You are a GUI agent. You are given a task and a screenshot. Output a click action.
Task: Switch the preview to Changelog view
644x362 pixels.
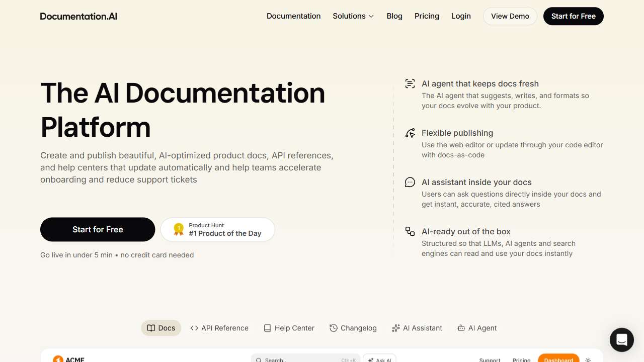point(353,328)
